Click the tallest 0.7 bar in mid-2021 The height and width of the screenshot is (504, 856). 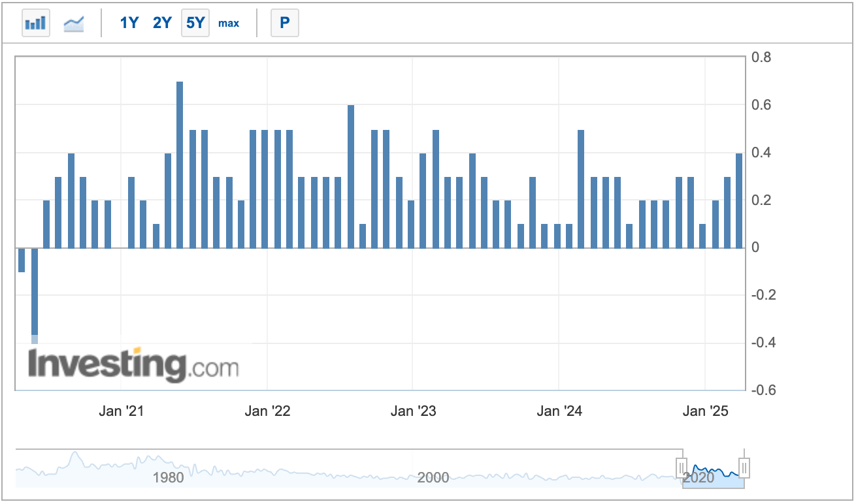180,165
